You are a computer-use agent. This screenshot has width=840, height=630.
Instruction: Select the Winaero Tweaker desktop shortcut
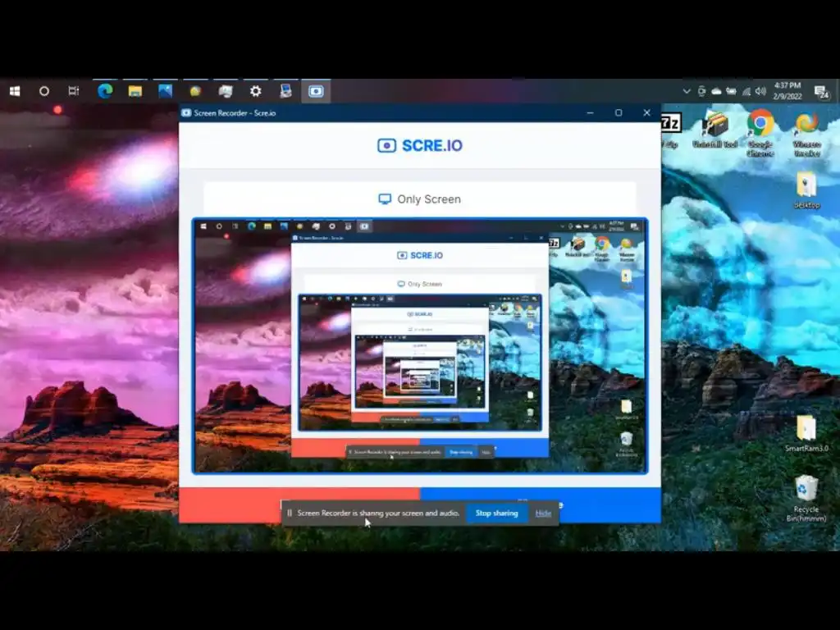(x=807, y=134)
